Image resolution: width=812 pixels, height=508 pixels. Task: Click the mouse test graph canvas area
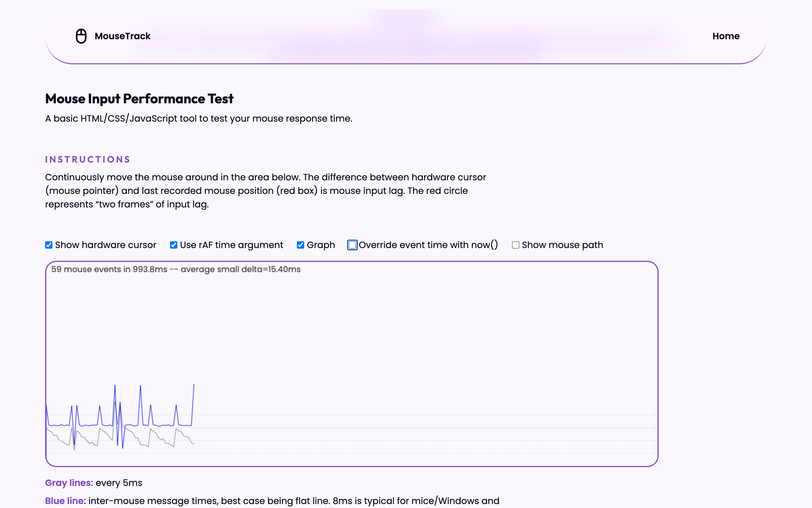point(352,364)
